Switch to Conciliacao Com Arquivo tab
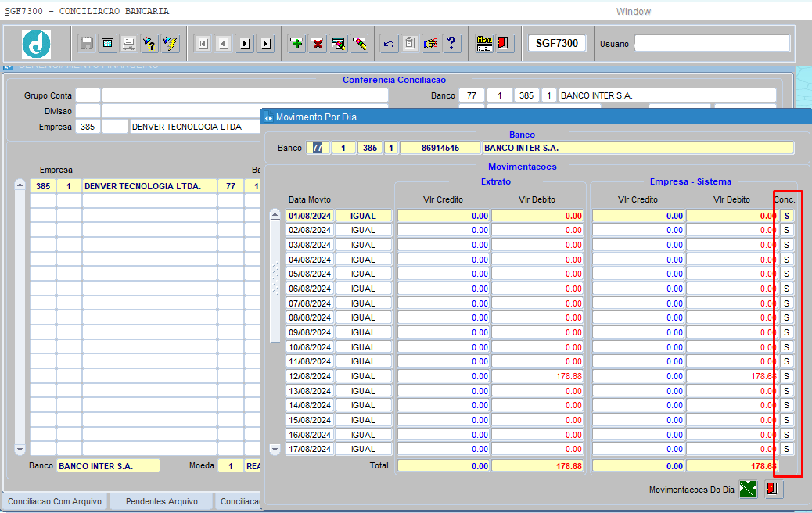Image resolution: width=812 pixels, height=513 pixels. point(55,501)
